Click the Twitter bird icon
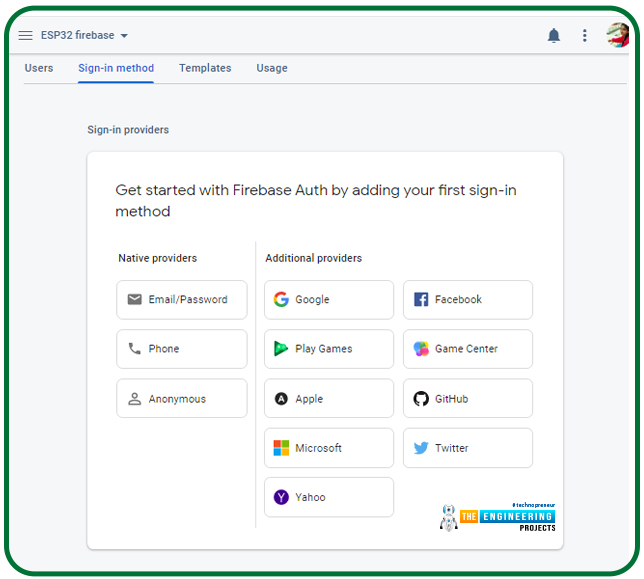 pyautogui.click(x=421, y=448)
